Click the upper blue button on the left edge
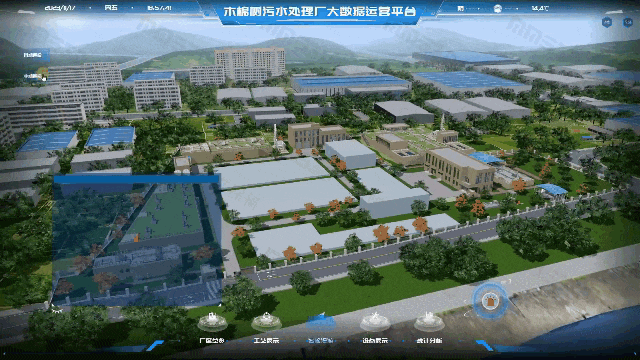 [x=36, y=55]
